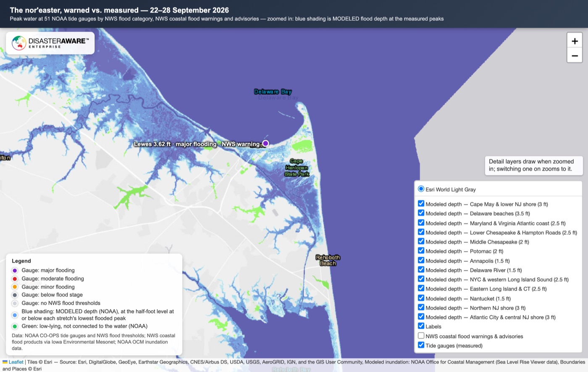Viewport: 588px width, 372px height.
Task: Click the nor'easter warned vs. measured title
Action: point(119,10)
